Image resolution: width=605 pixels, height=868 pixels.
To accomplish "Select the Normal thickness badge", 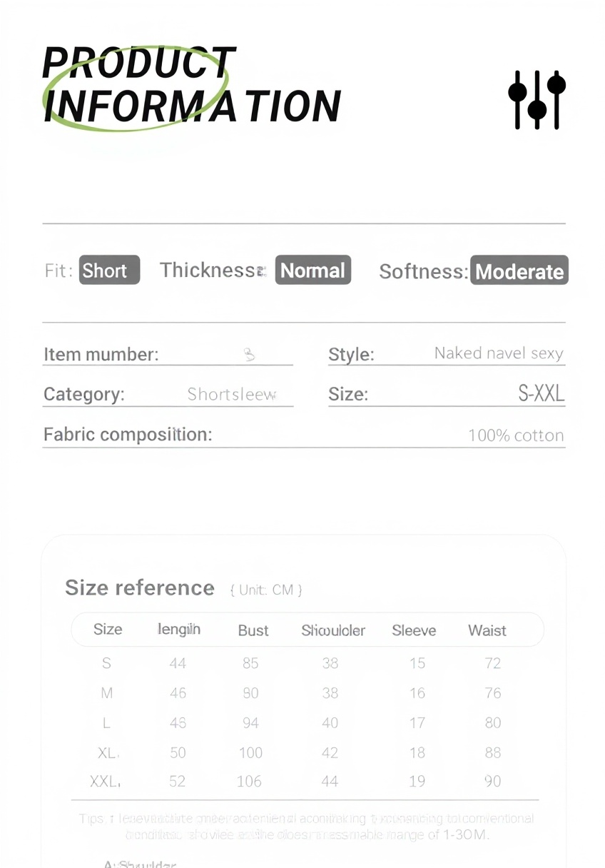I will [x=312, y=271].
